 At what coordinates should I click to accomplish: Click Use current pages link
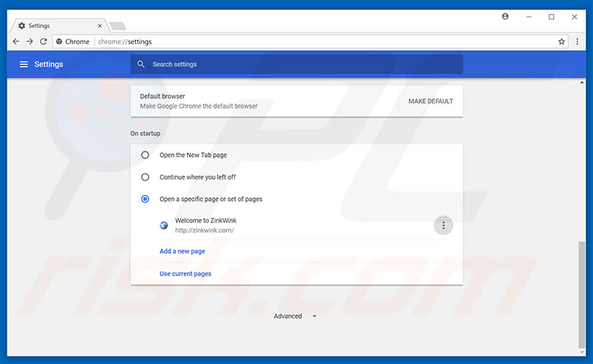click(x=185, y=274)
